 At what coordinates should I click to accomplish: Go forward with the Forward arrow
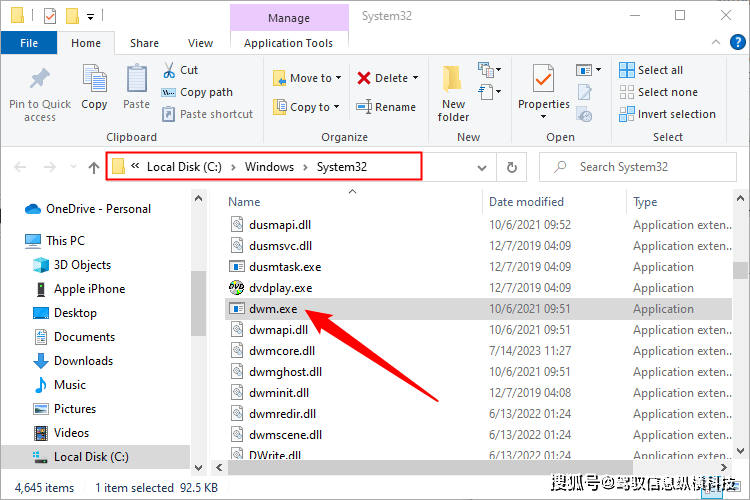click(49, 167)
